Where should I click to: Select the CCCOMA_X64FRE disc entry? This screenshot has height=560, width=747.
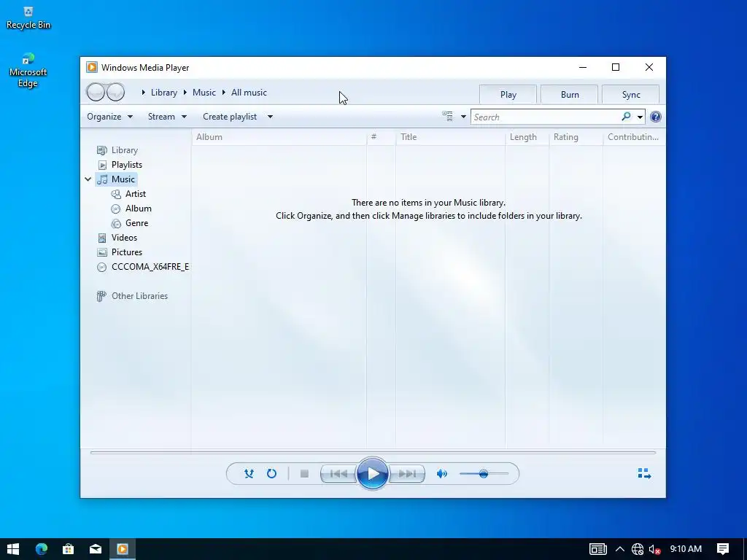143,267
